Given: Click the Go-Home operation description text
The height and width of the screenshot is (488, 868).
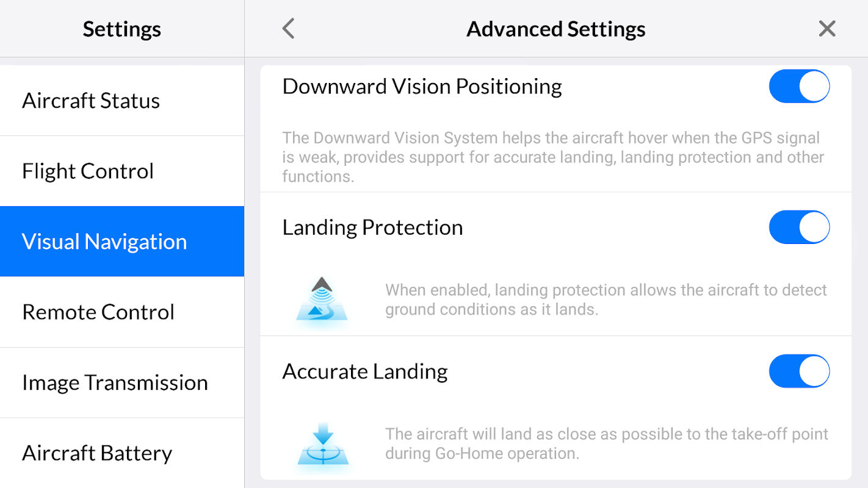Looking at the screenshot, I should [606, 444].
